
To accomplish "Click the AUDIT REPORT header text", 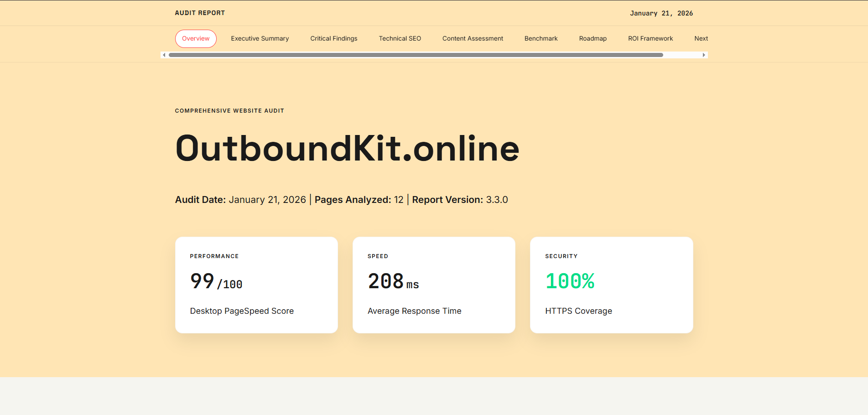I will click(x=200, y=13).
